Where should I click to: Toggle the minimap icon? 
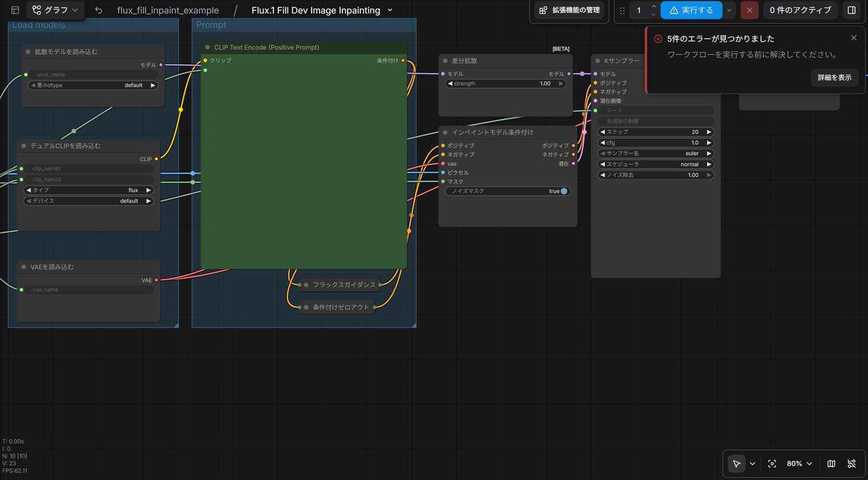(831, 464)
